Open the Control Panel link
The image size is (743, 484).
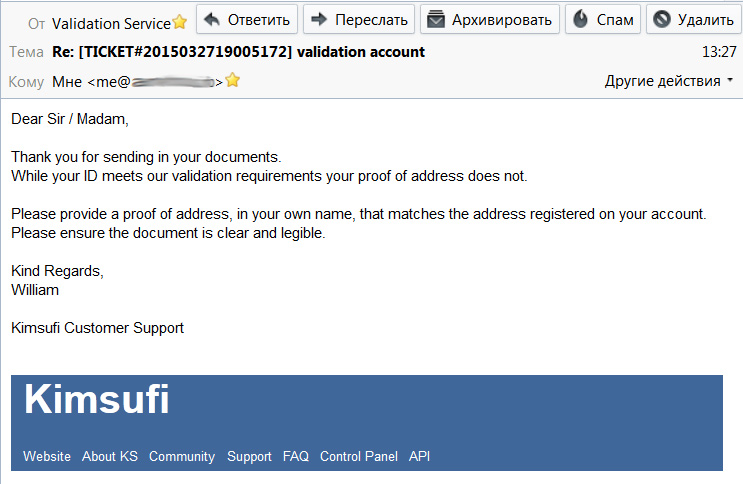point(359,456)
